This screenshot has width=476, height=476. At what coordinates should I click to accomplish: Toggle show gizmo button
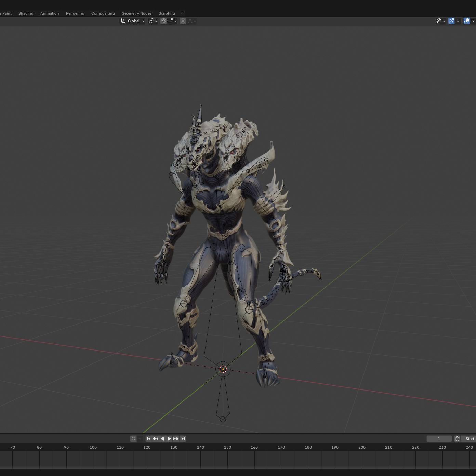[x=451, y=21]
